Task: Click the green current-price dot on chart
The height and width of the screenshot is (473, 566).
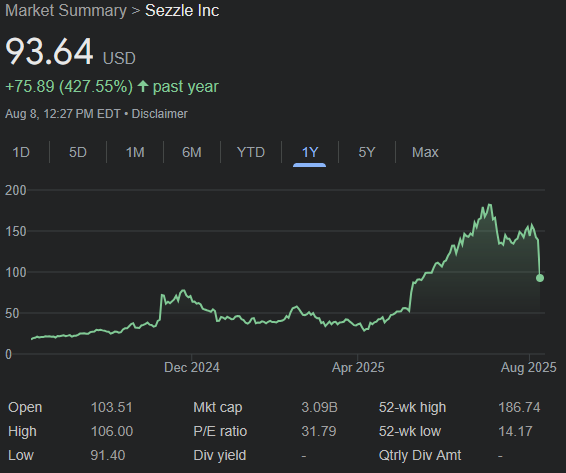Action: (540, 278)
